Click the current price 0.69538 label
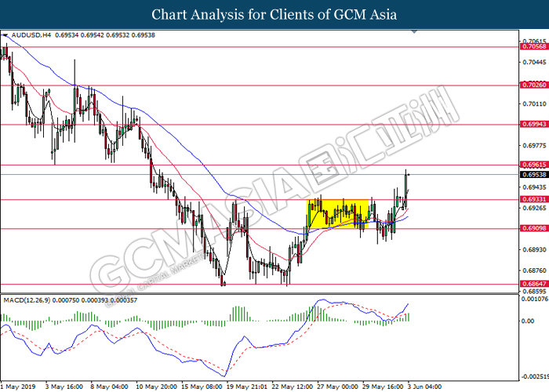Viewport: 549px width, 392px height. 534,175
